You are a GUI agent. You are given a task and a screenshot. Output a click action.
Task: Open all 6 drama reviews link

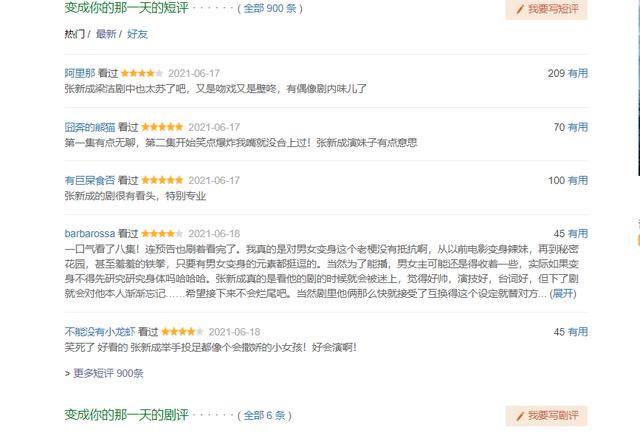pyautogui.click(x=264, y=415)
